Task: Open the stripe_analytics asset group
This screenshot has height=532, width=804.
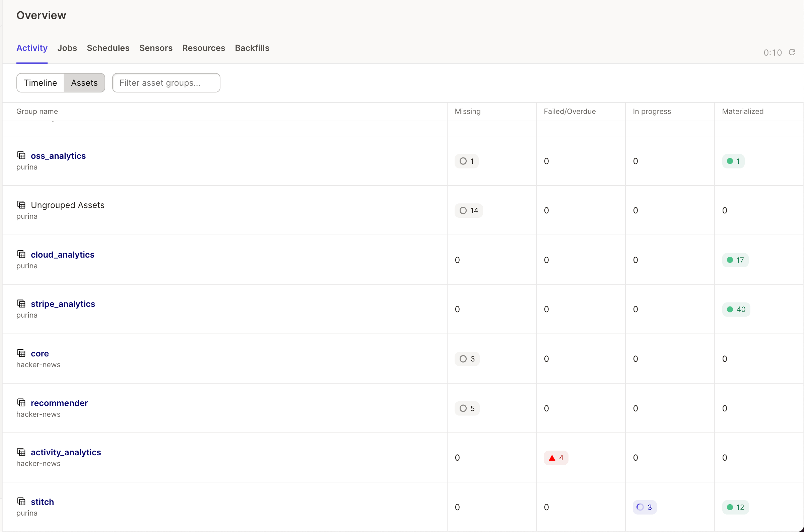Action: [63, 304]
